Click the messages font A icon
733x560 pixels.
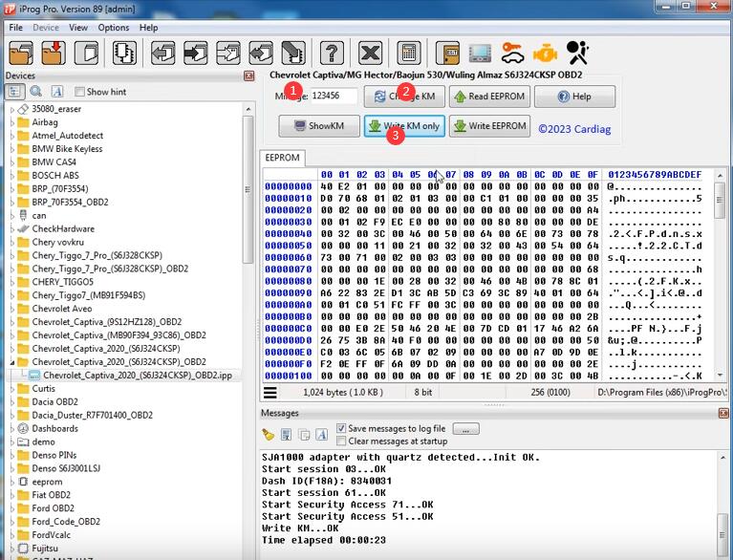322,435
